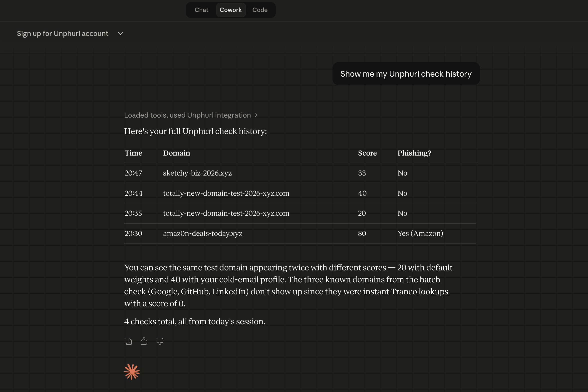Screen dimensions: 588x392
Task: Click the 20:35 time cell
Action: coord(133,213)
